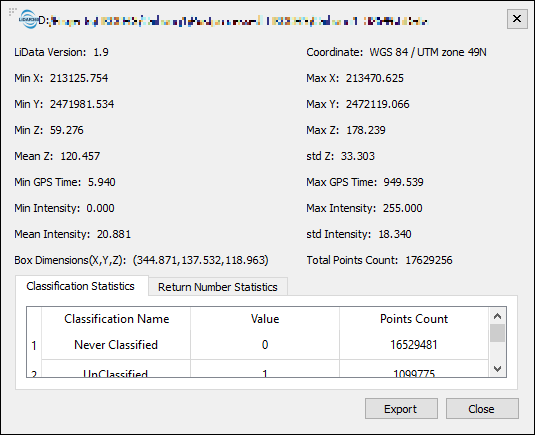Click the Min X value 213125.754
Image resolution: width=535 pixels, height=435 pixels.
[x=79, y=78]
